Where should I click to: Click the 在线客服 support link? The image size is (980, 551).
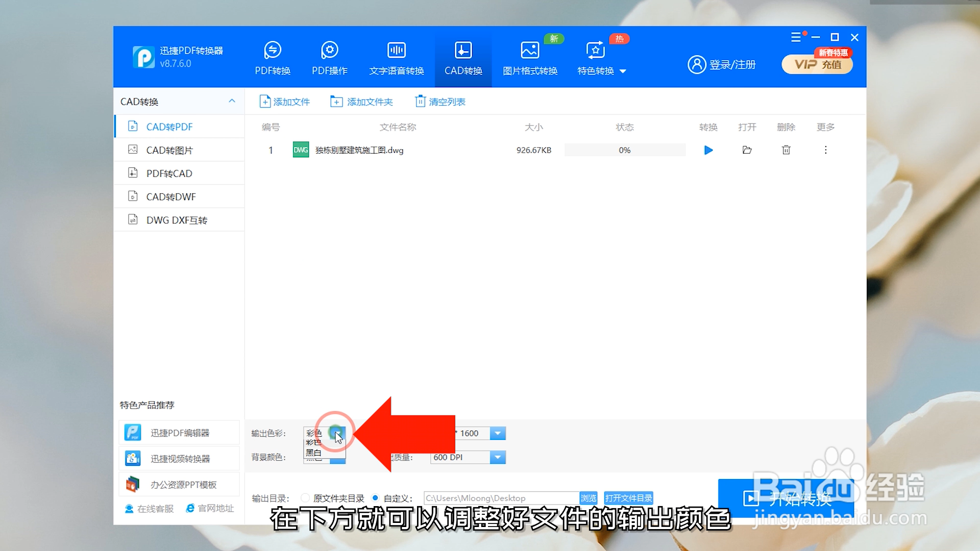[150, 509]
